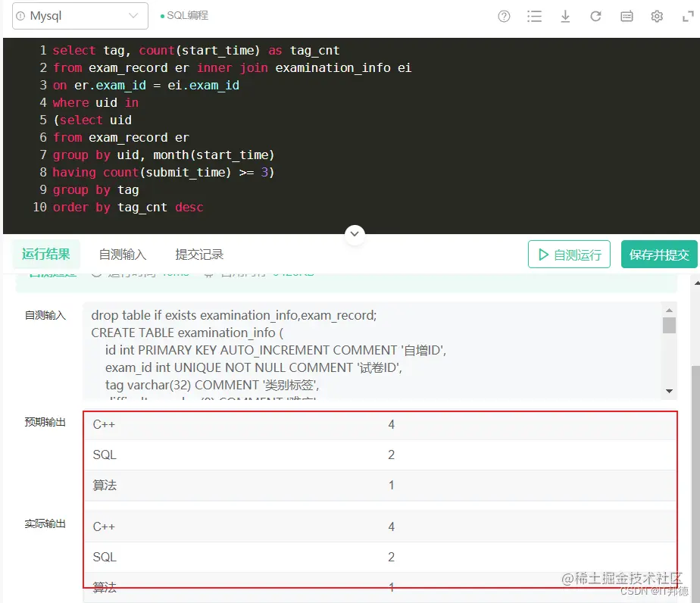
Task: Switch to the 运行结果 tab
Action: point(46,254)
